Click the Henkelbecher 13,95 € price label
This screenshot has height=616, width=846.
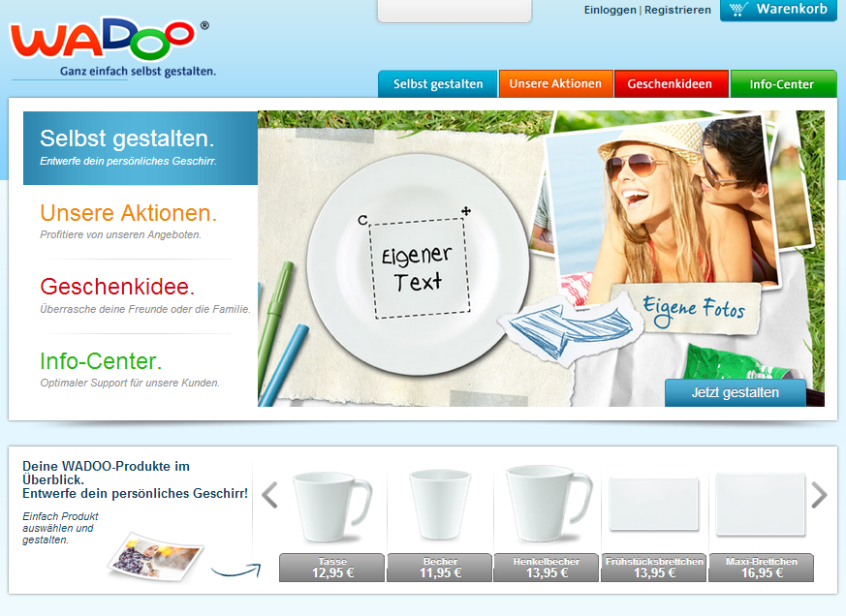[x=547, y=568]
